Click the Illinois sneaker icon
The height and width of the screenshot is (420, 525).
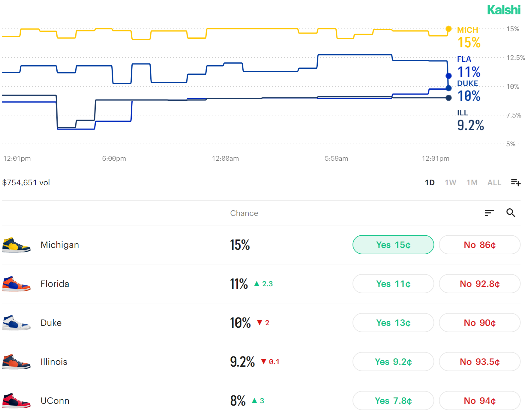tap(16, 362)
